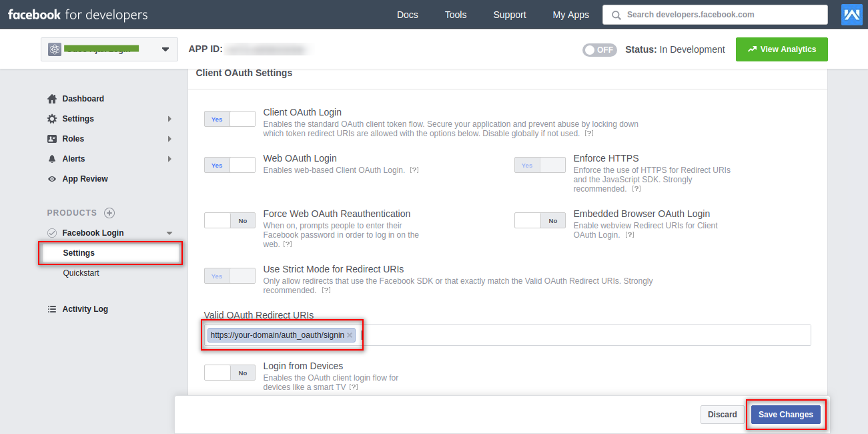Click the Save Changes button
This screenshot has width=868, height=434.
pos(786,415)
